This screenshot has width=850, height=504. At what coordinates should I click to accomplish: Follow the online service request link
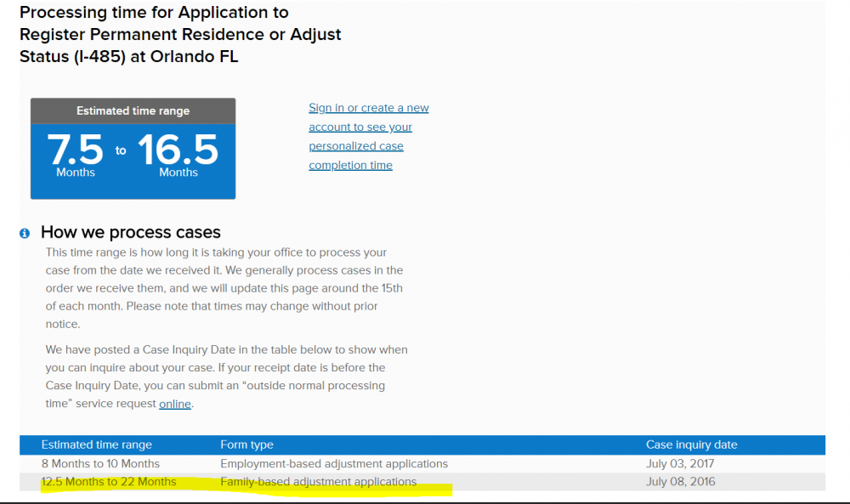(174, 404)
